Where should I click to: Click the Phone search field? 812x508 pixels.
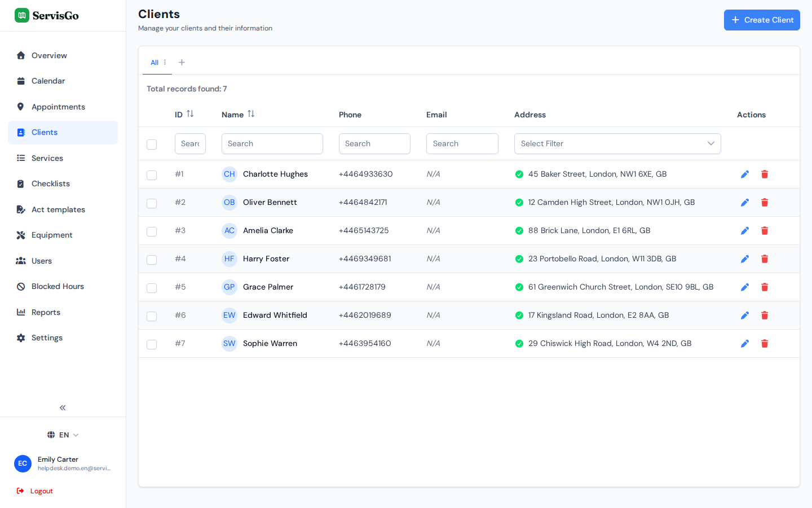point(374,143)
